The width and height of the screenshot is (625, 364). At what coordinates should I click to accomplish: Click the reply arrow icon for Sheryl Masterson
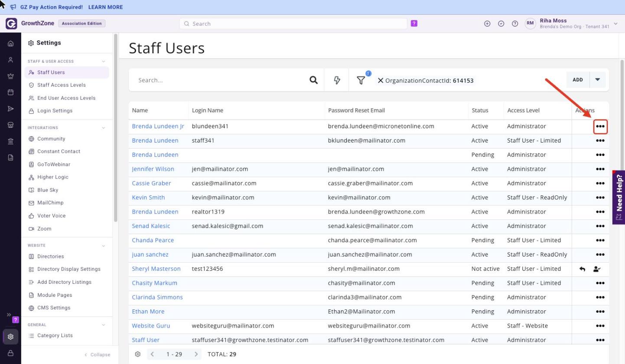point(582,269)
